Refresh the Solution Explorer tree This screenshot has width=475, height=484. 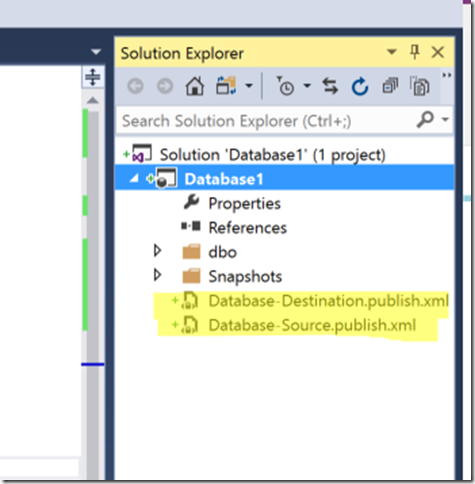pos(360,86)
